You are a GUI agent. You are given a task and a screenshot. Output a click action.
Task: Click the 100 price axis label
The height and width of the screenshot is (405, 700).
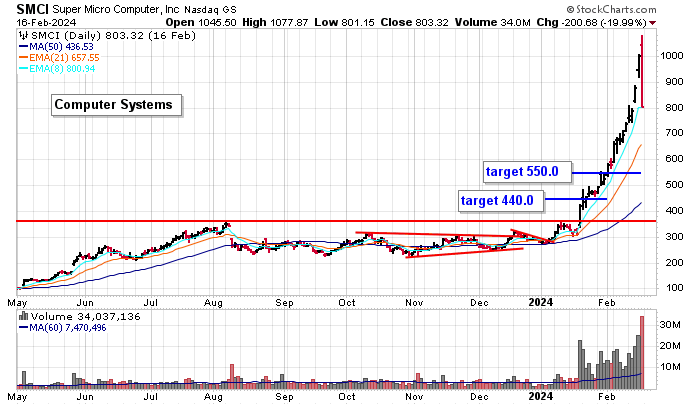tap(674, 288)
